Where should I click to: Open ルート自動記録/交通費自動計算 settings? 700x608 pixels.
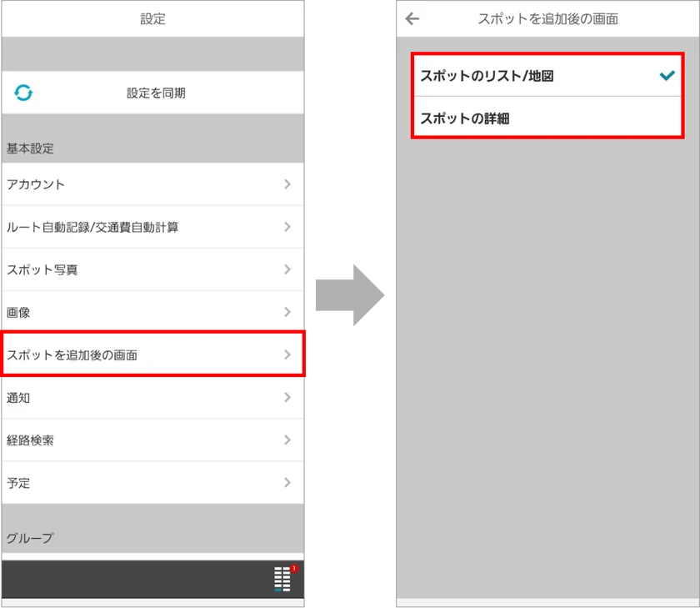152,227
